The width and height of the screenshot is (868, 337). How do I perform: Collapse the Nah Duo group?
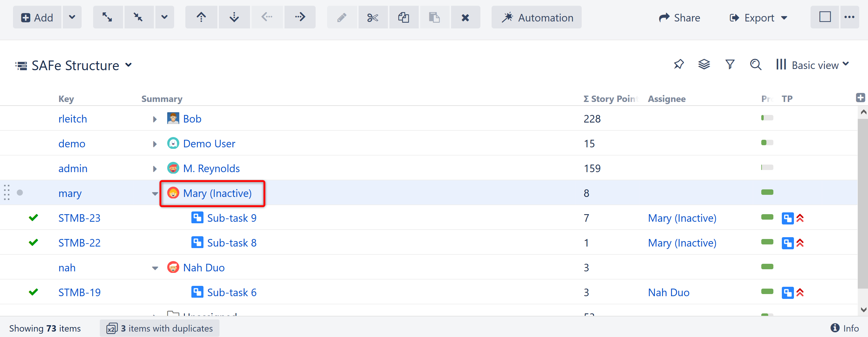[155, 268]
